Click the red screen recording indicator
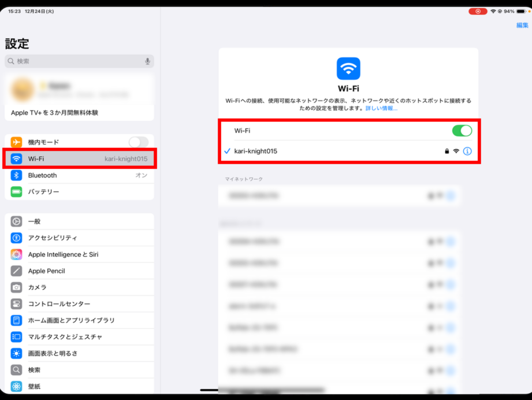532x400 pixels. click(x=478, y=12)
